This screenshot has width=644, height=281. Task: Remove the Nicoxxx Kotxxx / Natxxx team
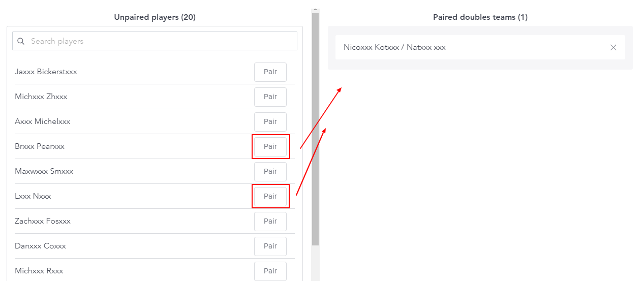(613, 47)
